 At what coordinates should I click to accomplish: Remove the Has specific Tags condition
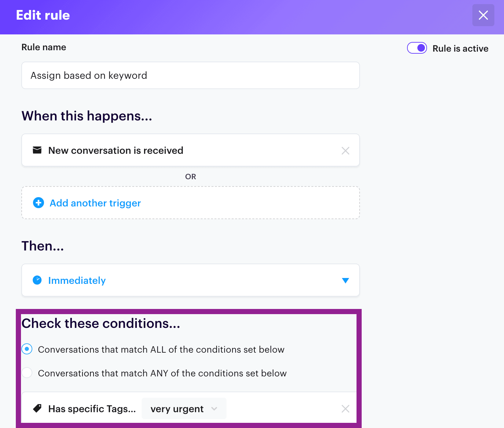(x=345, y=408)
